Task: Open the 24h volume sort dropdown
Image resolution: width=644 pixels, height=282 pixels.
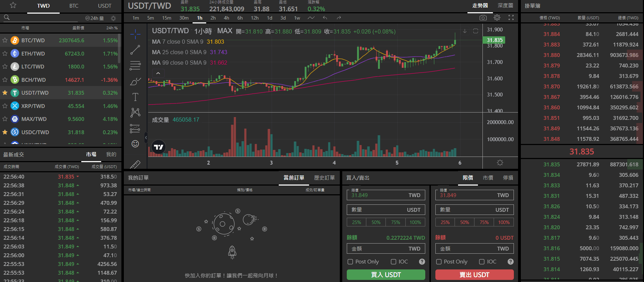Action: (95, 18)
